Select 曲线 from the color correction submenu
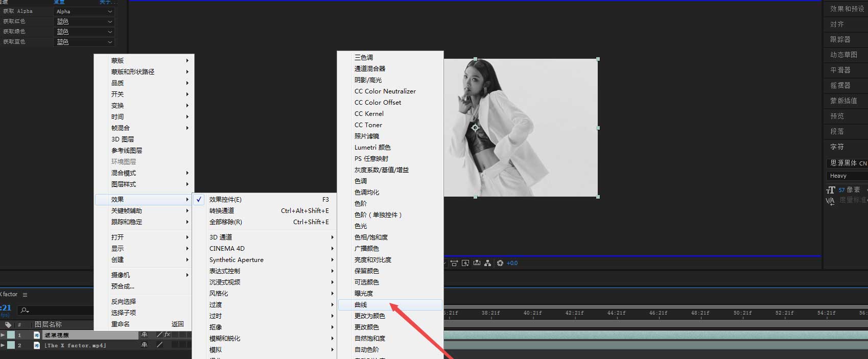Viewport: 868px width, 359px height. [390, 305]
